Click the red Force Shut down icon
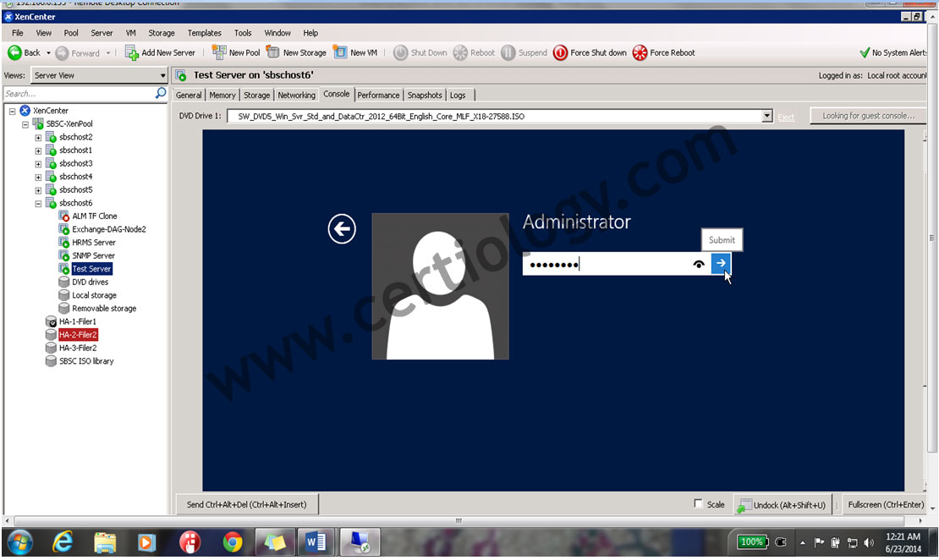This screenshot has width=939, height=560. (x=560, y=52)
